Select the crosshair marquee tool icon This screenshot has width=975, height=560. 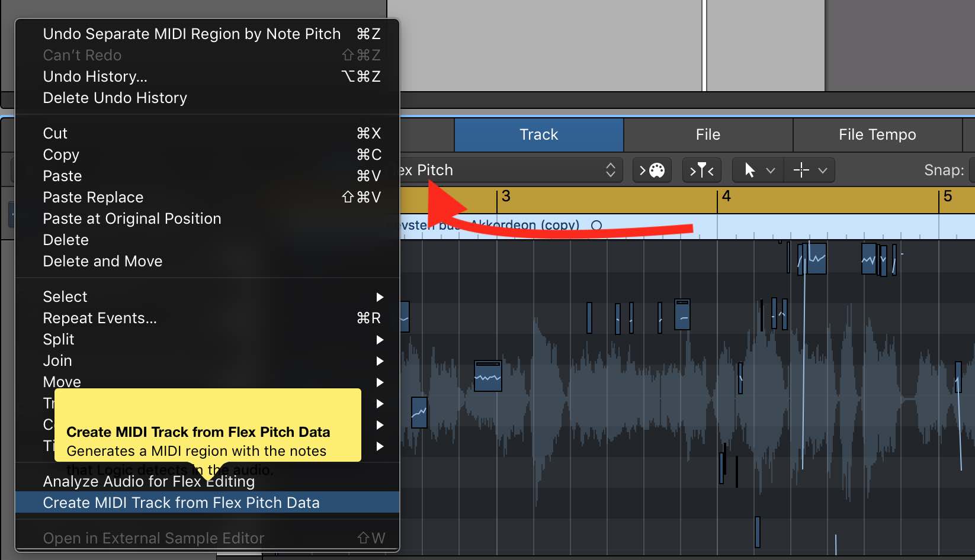(801, 170)
